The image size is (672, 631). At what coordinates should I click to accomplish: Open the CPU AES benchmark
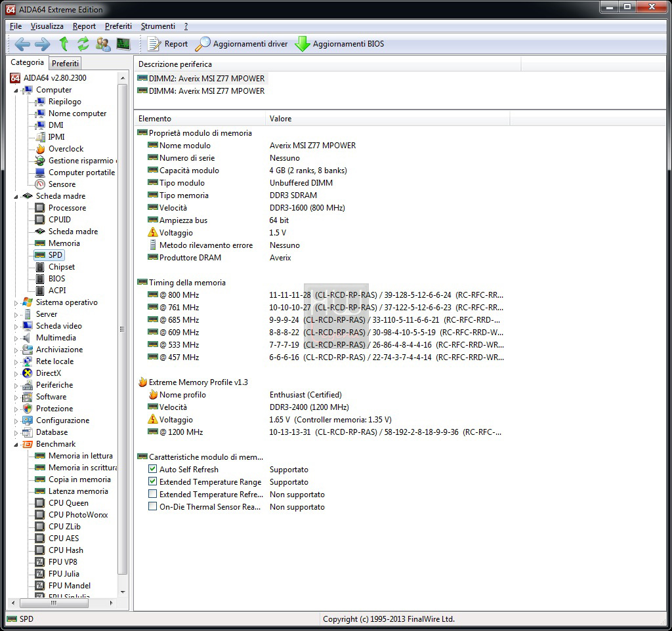64,539
